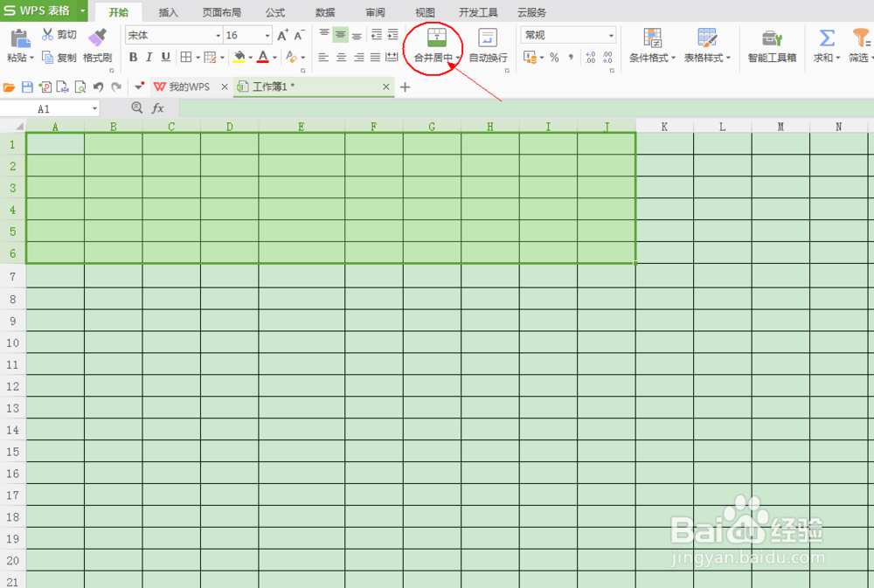Image resolution: width=874 pixels, height=588 pixels.
Task: Center text horizontally
Action: pyautogui.click(x=341, y=57)
